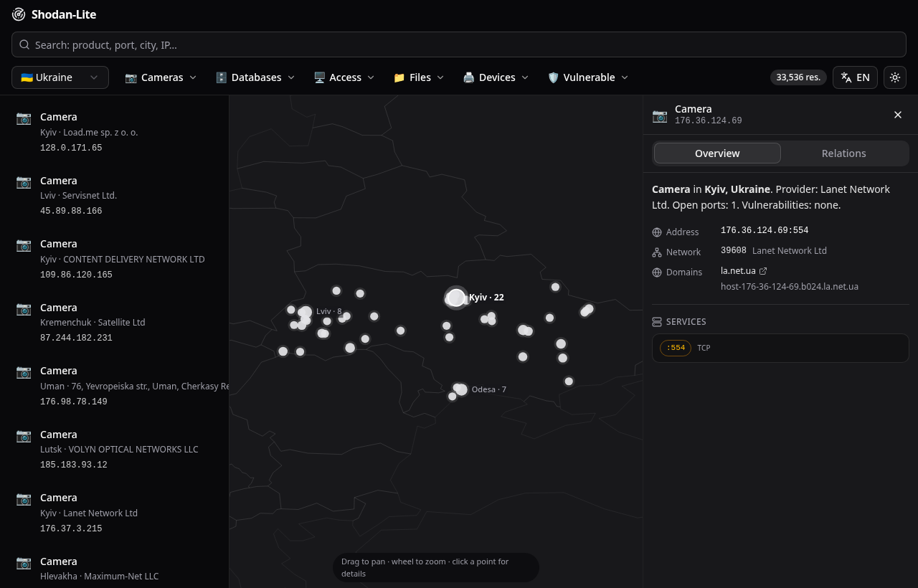Click the Shodan-Lite radar logo icon
The image size is (918, 588).
tap(19, 14)
